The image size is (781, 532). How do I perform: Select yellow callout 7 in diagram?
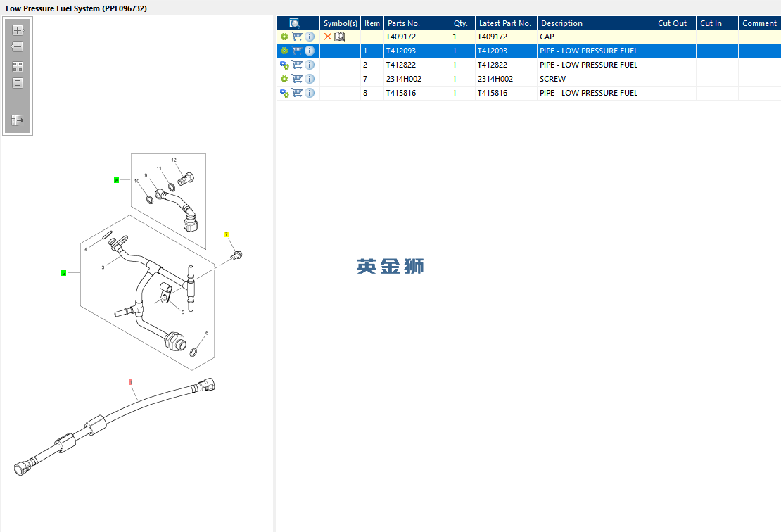[x=227, y=234]
